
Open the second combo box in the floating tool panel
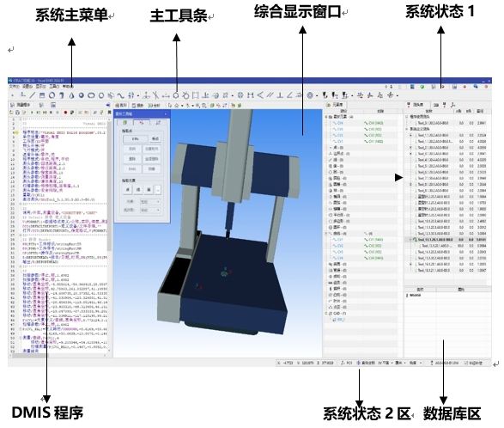click(x=150, y=211)
